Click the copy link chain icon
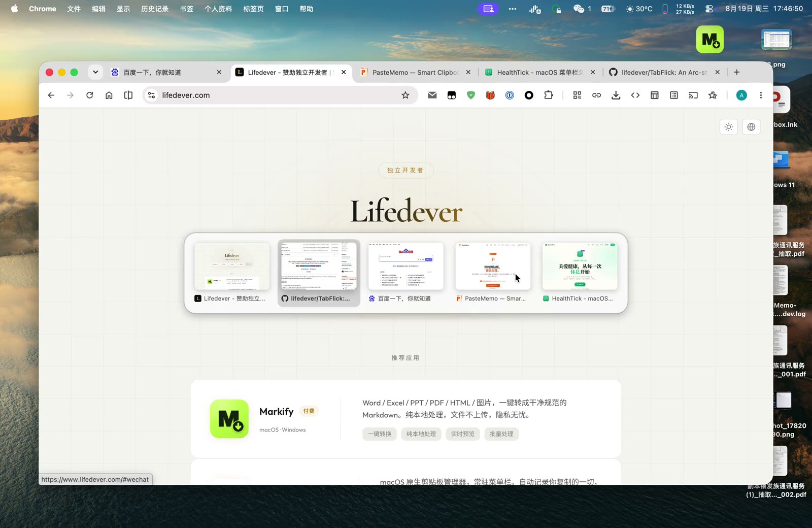Viewport: 812px width, 528px height. pyautogui.click(x=596, y=95)
